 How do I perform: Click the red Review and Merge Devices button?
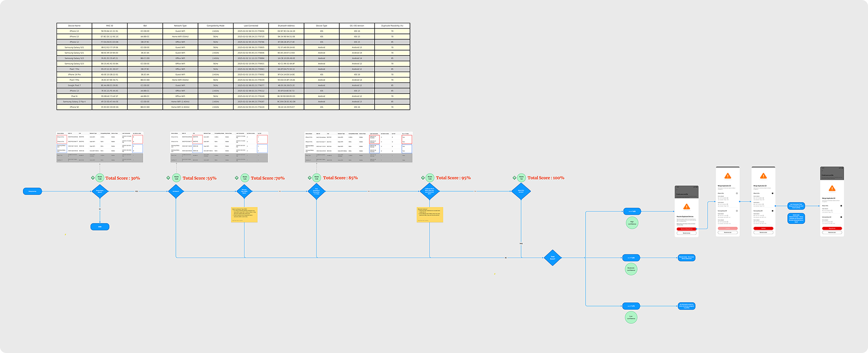[686, 229]
